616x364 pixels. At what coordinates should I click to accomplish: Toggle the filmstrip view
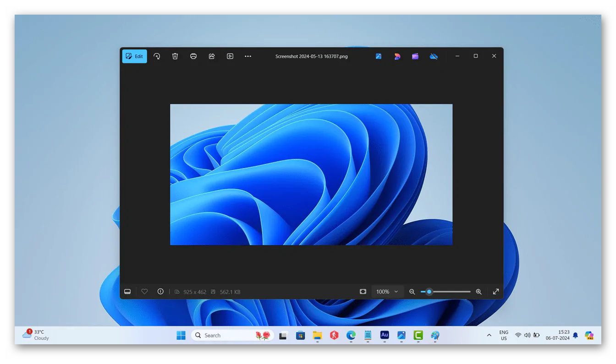click(x=128, y=292)
